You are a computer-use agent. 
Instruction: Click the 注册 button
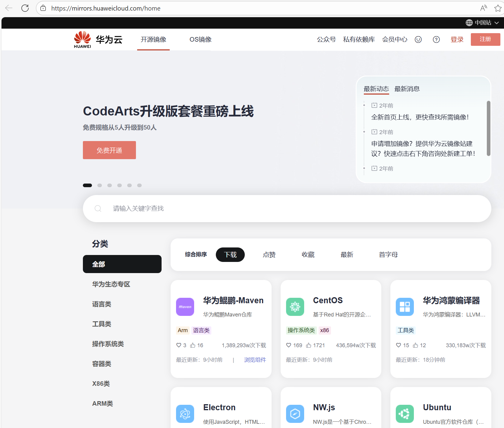[485, 39]
